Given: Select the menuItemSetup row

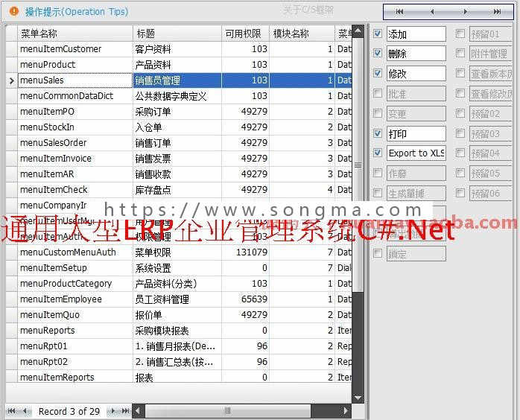Looking at the screenshot, I should (x=179, y=268).
